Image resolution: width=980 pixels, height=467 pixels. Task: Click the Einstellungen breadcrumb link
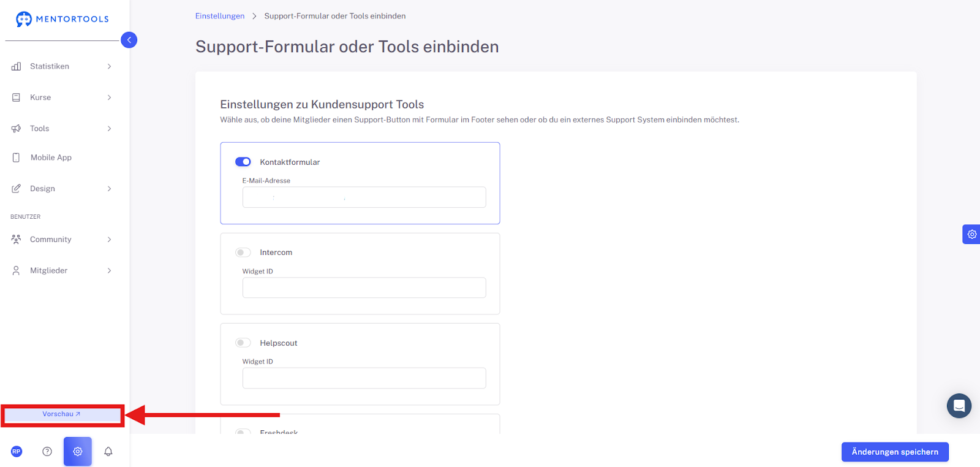coord(220,16)
